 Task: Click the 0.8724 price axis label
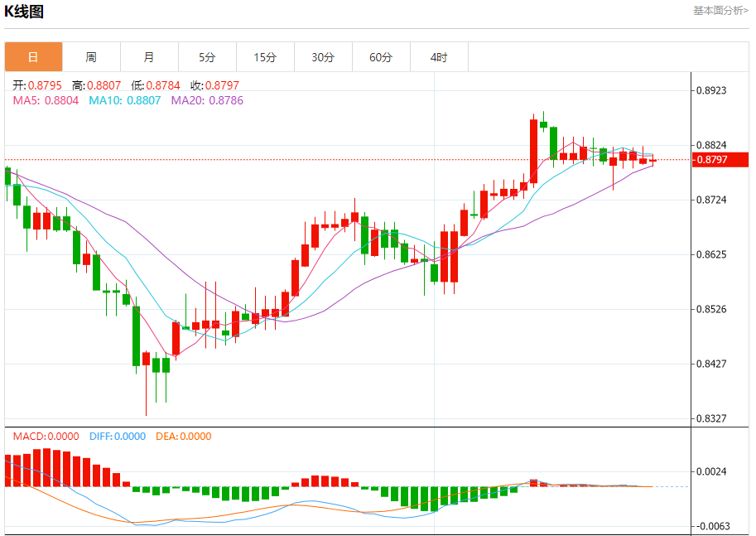[x=711, y=200]
